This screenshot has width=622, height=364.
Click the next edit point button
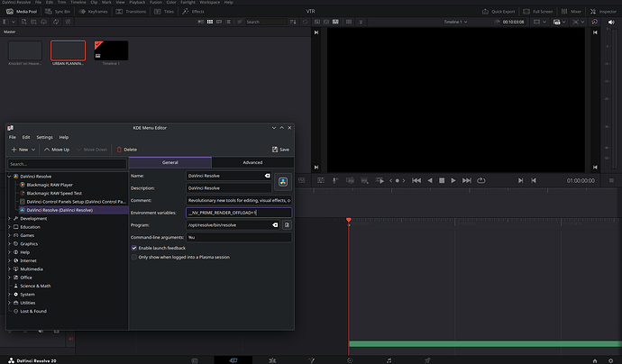[x=520, y=180]
